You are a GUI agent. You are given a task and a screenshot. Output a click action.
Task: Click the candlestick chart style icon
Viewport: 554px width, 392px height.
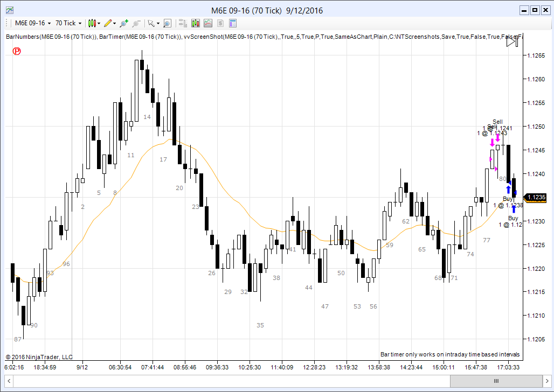pyautogui.click(x=92, y=23)
